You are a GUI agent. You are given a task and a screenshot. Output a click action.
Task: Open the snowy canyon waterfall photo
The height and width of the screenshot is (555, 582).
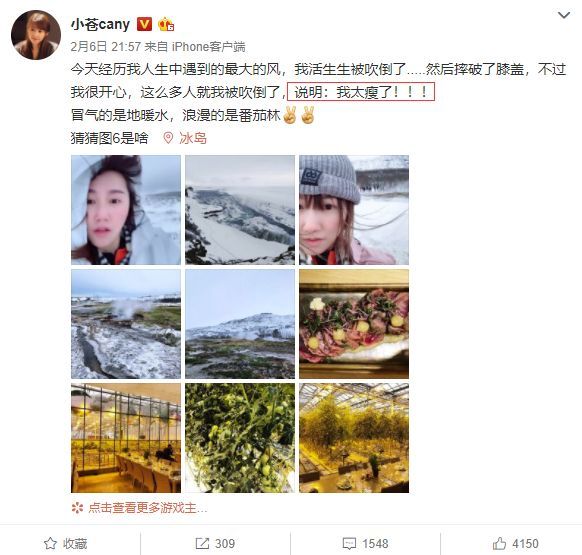click(240, 210)
